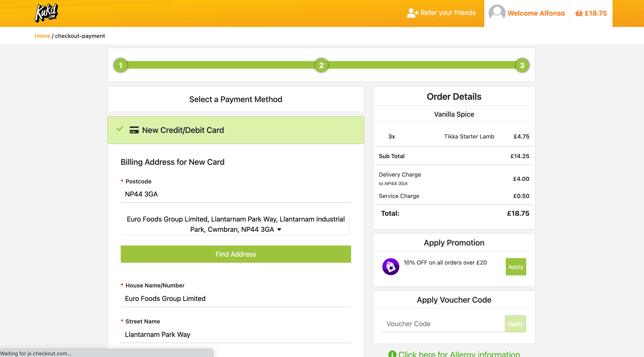The height and width of the screenshot is (357, 644).
Task: Edit the Street Name field
Action: [x=235, y=335]
